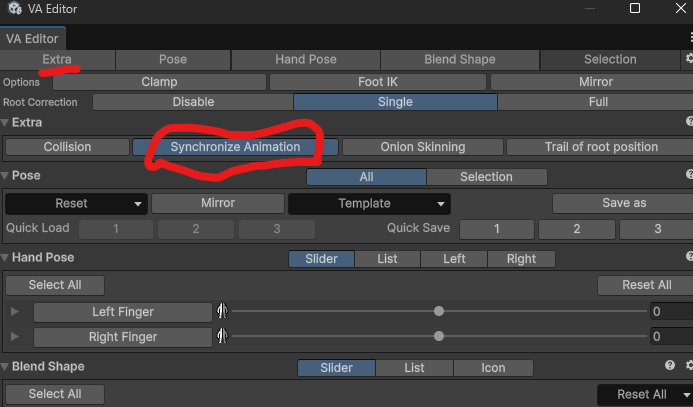
Task: Click Quick Save slot 1
Action: [x=497, y=229]
